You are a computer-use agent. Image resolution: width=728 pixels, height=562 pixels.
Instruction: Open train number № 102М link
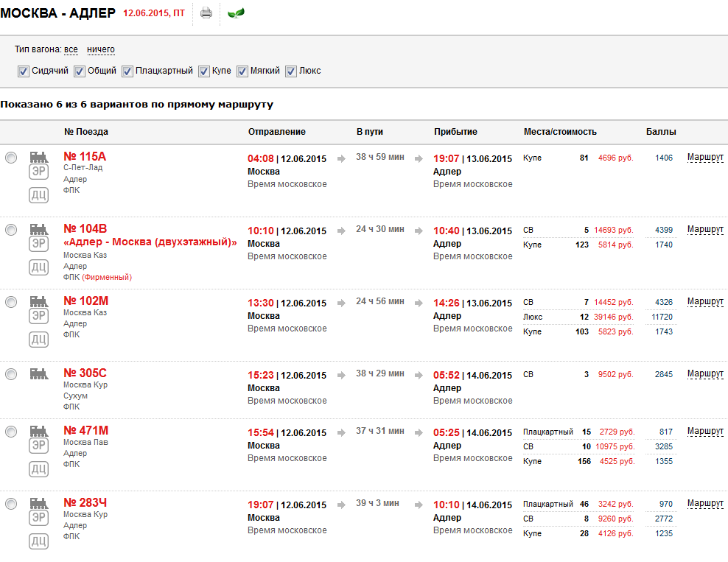pyautogui.click(x=85, y=301)
